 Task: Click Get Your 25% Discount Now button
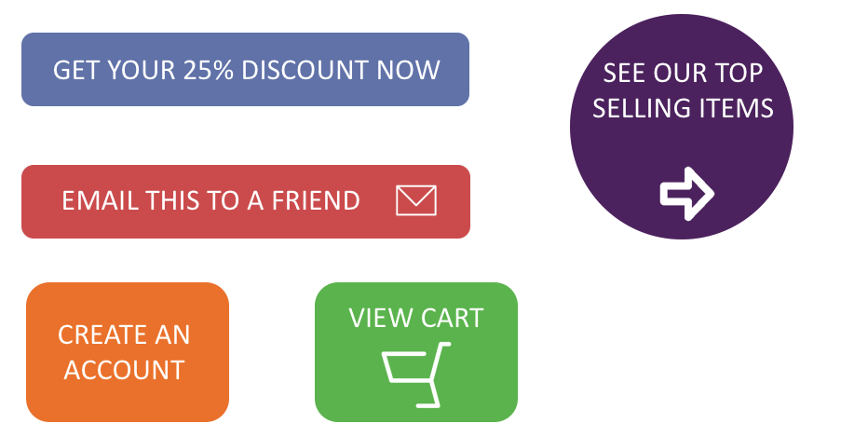pyautogui.click(x=245, y=69)
